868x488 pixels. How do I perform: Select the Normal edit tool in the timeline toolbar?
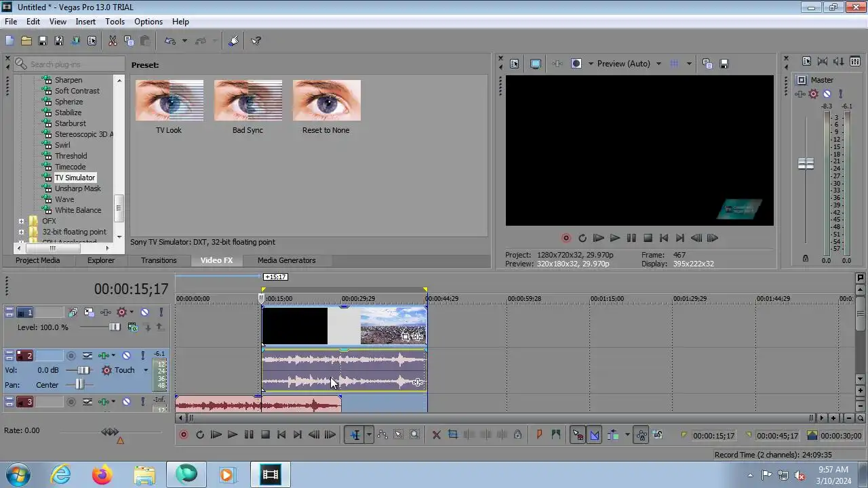coord(355,435)
